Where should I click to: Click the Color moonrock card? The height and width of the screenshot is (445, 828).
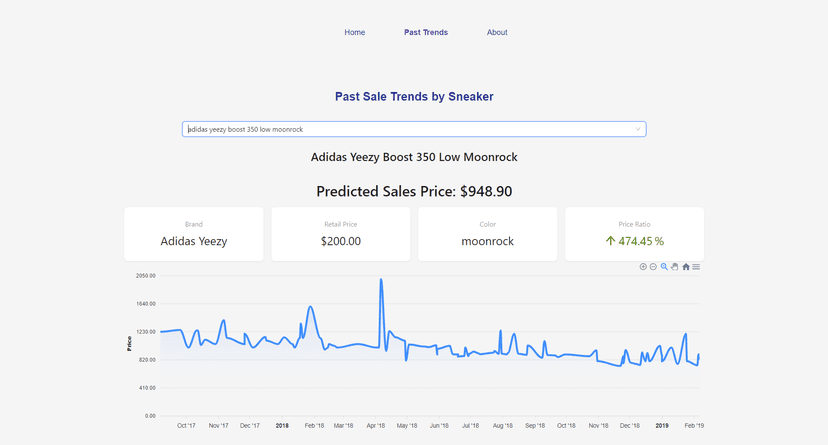coord(488,234)
